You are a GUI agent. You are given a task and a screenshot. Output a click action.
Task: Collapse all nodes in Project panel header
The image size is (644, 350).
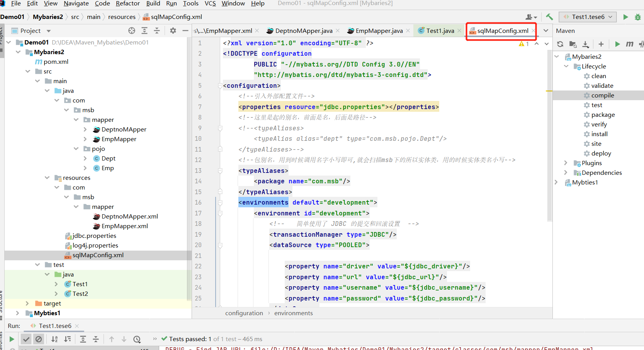[x=157, y=31]
